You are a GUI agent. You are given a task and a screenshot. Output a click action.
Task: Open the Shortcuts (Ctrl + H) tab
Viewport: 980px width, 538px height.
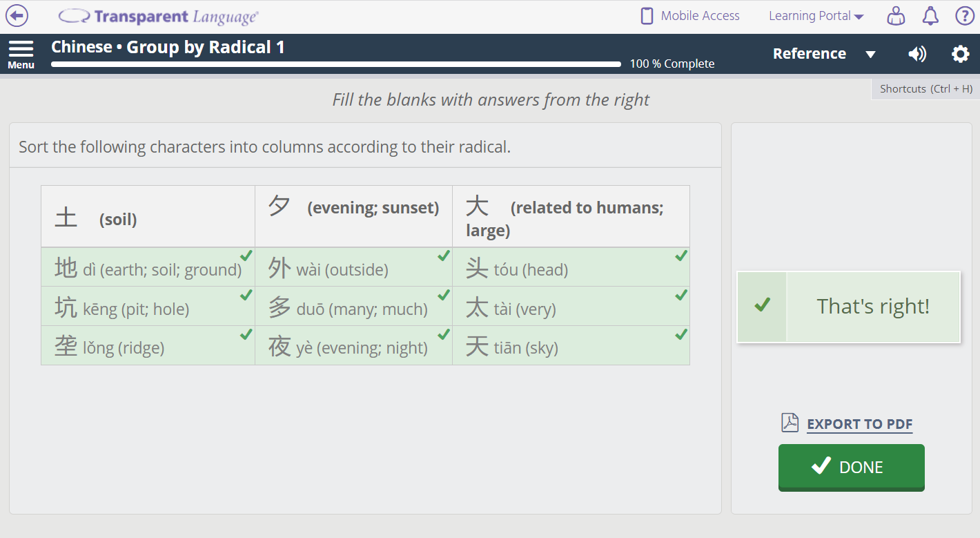coord(925,88)
